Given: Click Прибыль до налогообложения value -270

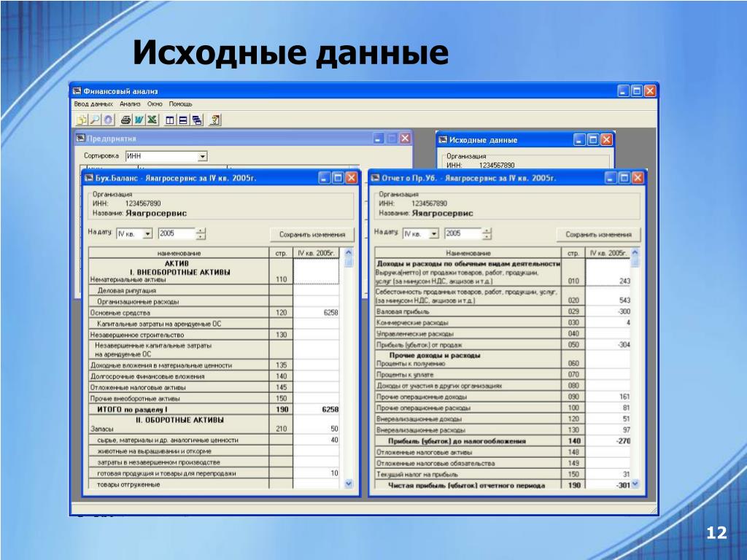Looking at the screenshot, I should pyautogui.click(x=608, y=441).
